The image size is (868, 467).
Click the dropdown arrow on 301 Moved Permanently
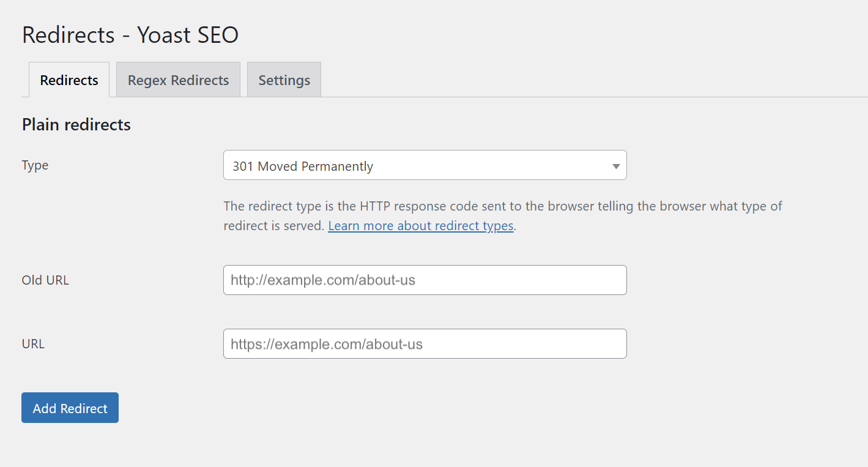615,165
